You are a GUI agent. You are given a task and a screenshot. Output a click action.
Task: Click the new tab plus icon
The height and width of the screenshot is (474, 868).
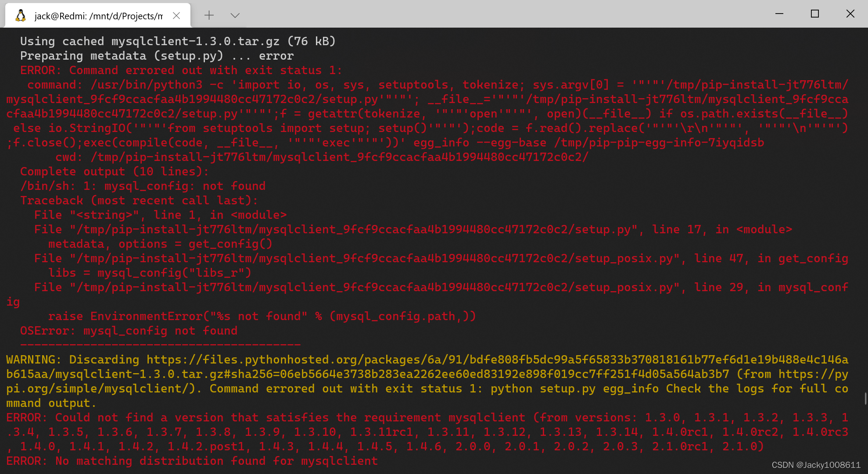point(209,14)
